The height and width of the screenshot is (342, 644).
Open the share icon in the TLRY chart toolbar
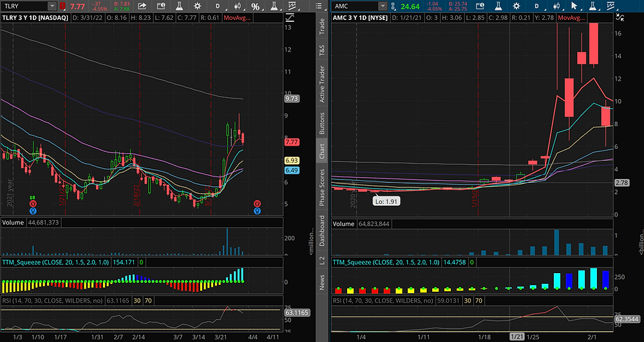pyautogui.click(x=142, y=6)
